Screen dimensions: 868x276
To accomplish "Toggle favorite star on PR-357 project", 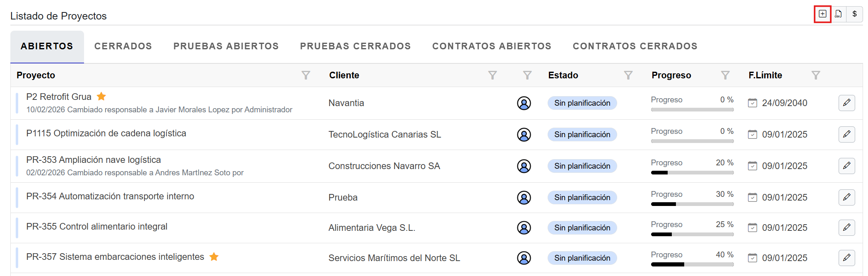I will point(214,257).
